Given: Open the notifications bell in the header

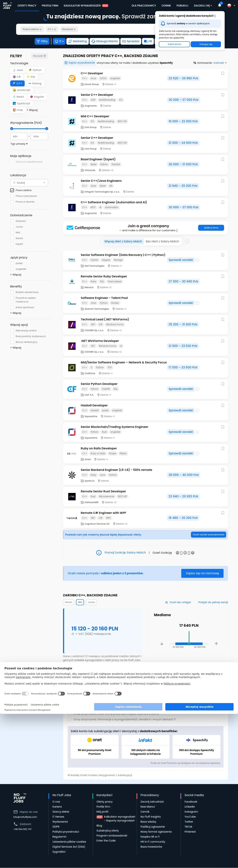Looking at the screenshot, I should 220,5.
